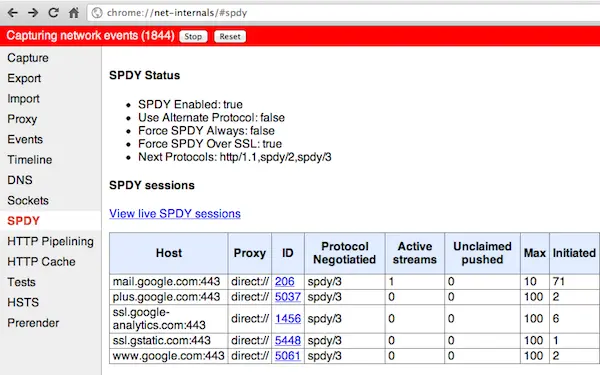Open session ID 5037 link
This screenshot has width=600, height=375.
(x=288, y=297)
